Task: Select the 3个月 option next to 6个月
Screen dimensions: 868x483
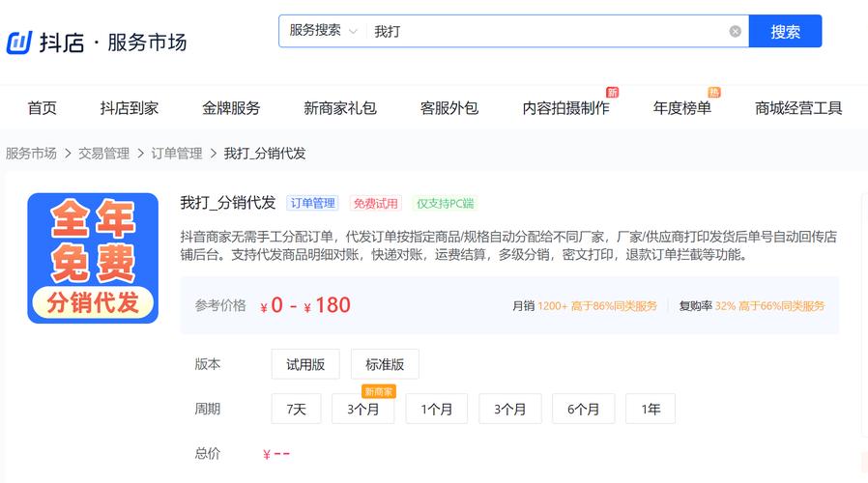Action: (x=509, y=409)
